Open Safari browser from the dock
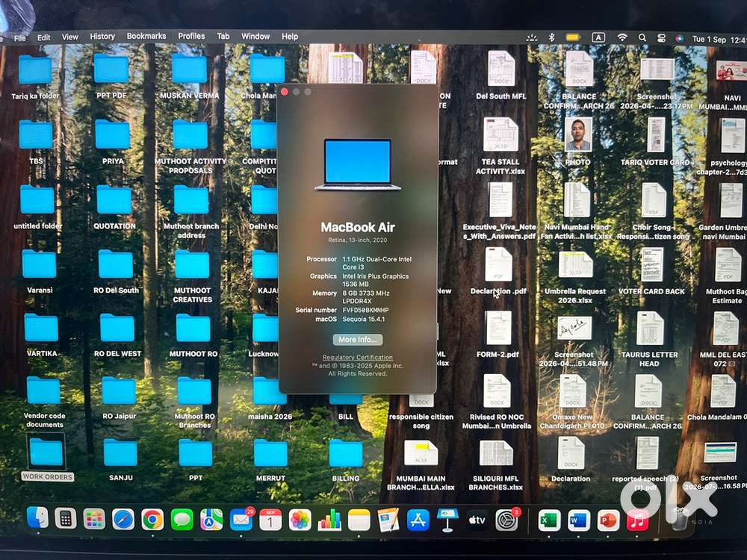 pos(123,520)
